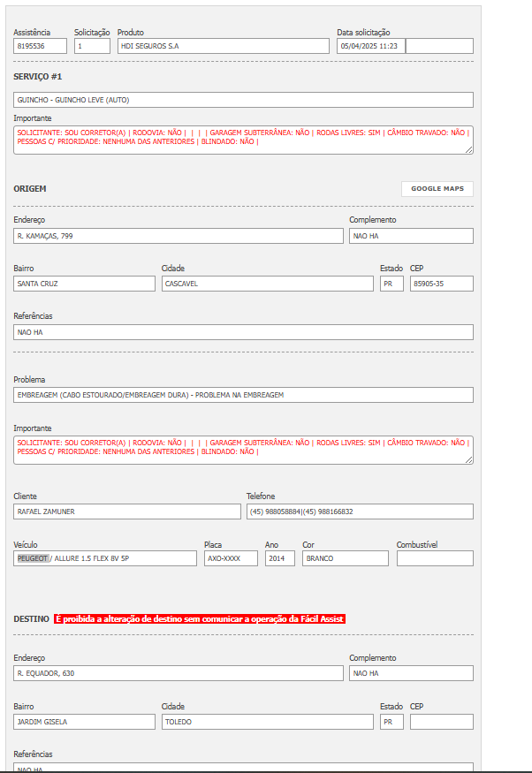Click destination Endereço field R. EQUADOR, 630
The width and height of the screenshot is (532, 773).
click(179, 673)
